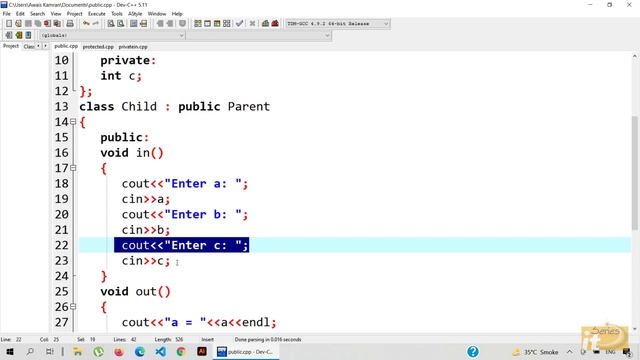Click the editor vertical scrollbar thumb
Image resolution: width=640 pixels, height=360 pixels.
(635, 173)
